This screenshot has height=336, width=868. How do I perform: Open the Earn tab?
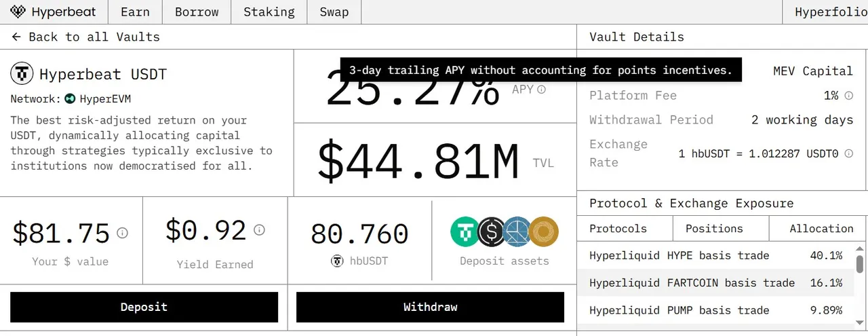135,12
